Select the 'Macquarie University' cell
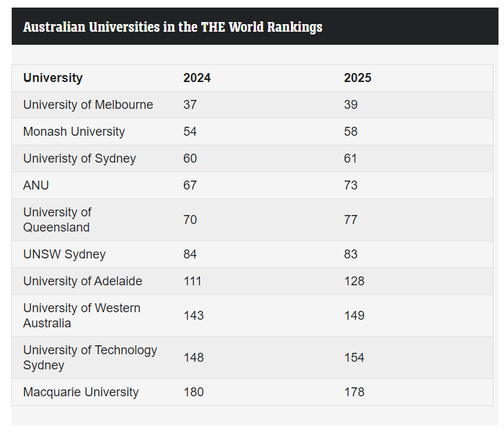This screenshot has width=504, height=439. pos(81,392)
